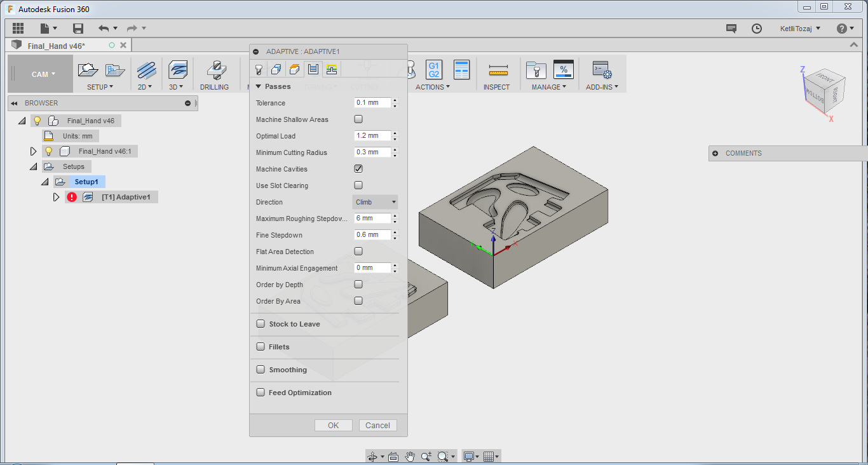Click the Tolerance value field

point(372,103)
